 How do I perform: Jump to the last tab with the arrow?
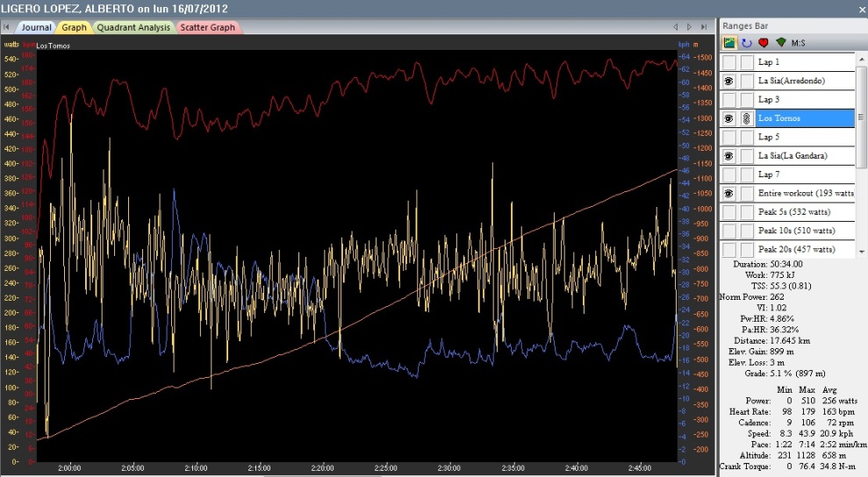click(705, 27)
